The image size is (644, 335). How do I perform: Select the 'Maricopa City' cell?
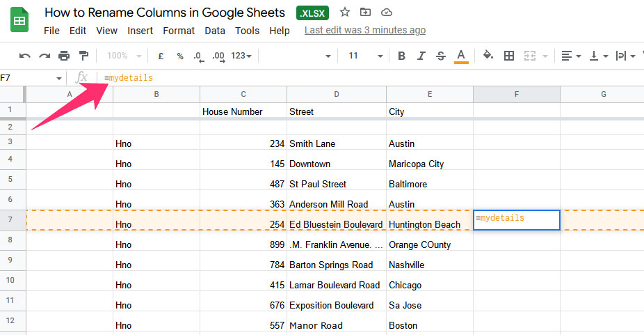(x=430, y=159)
